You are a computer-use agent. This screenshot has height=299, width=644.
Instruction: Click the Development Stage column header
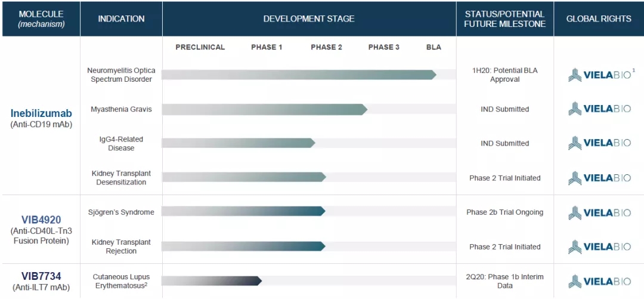click(309, 19)
